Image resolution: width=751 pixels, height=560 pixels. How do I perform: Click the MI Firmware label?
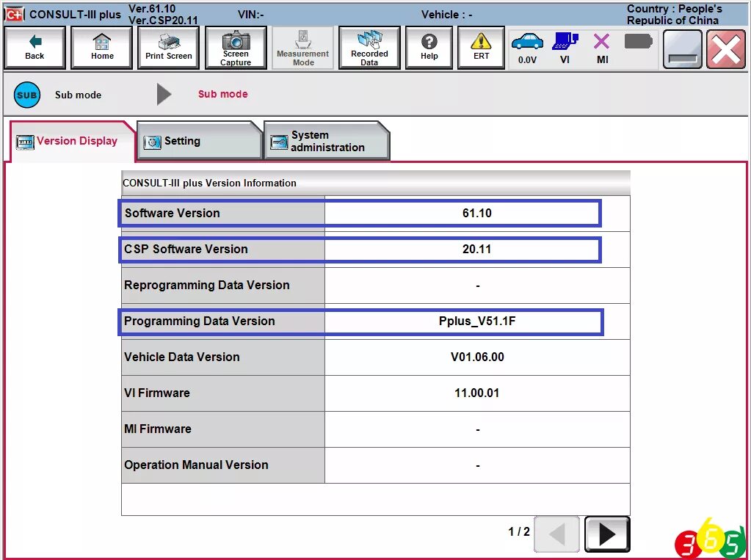coord(158,429)
